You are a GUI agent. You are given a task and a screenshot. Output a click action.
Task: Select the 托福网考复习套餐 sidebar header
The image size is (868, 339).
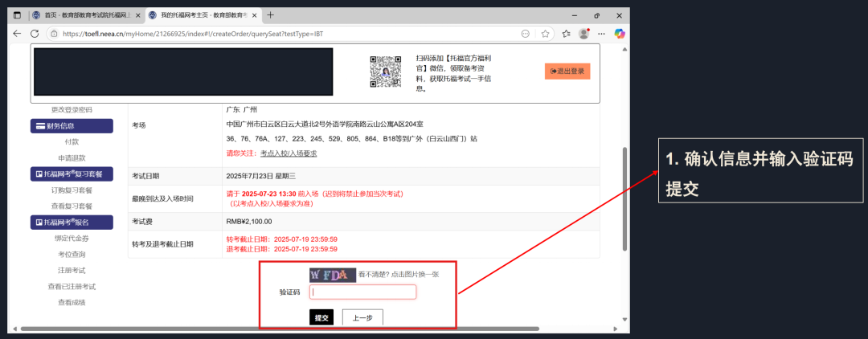[72, 174]
